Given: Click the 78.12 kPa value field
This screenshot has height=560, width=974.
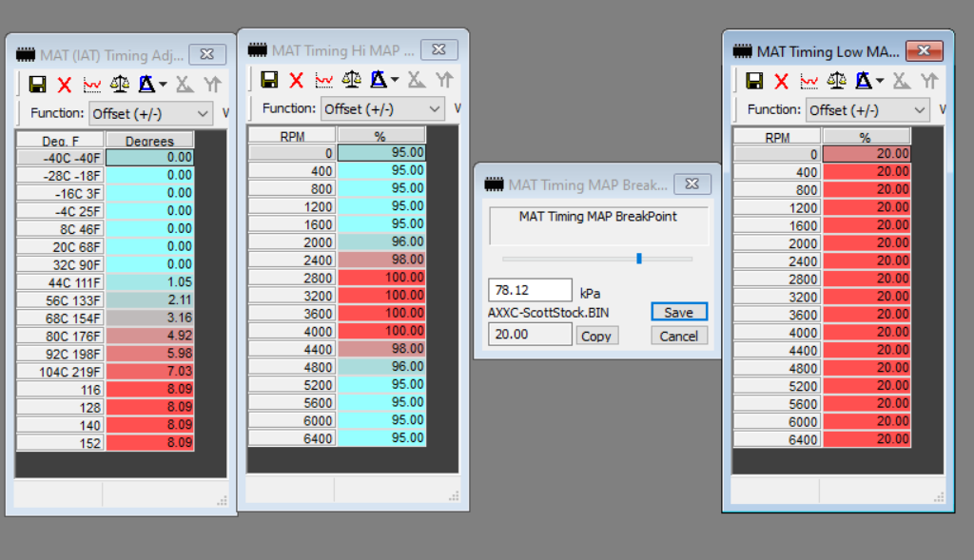Looking at the screenshot, I should [530, 290].
